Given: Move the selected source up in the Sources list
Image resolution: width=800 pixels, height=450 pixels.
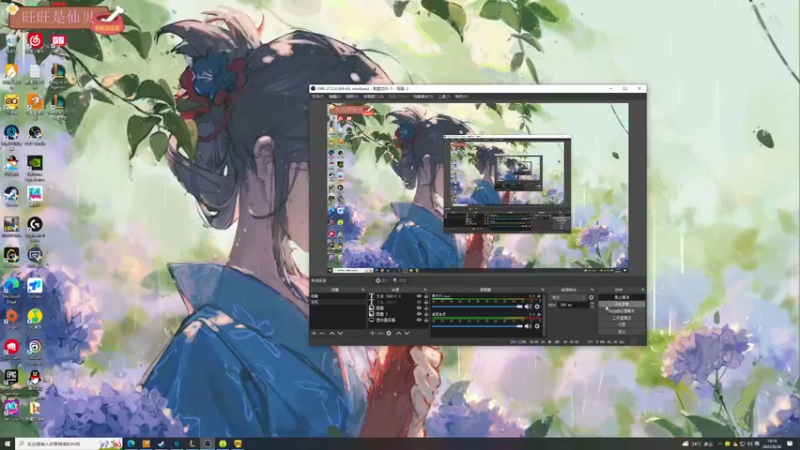Looking at the screenshot, I should [398, 333].
